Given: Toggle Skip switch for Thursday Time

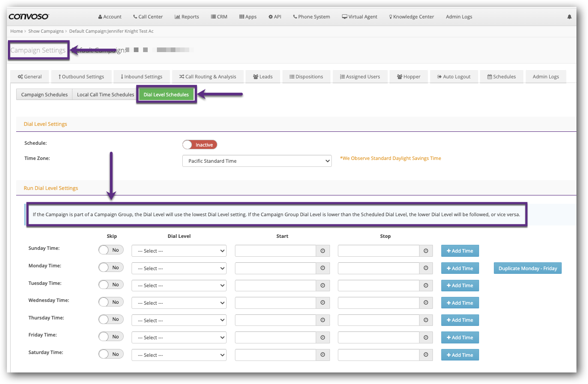Looking at the screenshot, I should click(111, 319).
